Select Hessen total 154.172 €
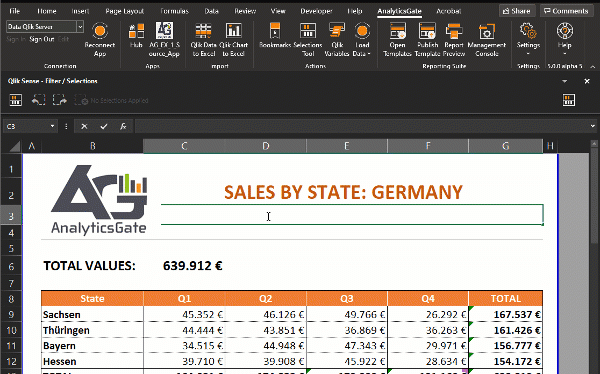 pos(505,361)
